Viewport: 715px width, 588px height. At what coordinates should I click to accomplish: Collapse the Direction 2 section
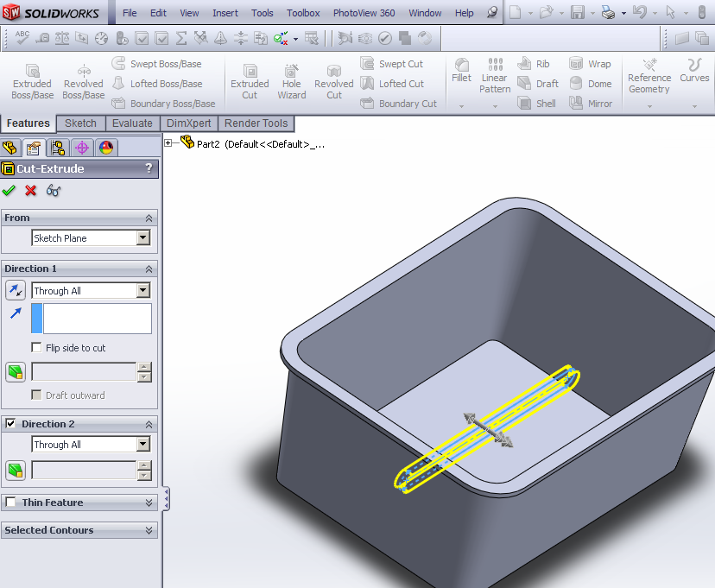tap(149, 424)
